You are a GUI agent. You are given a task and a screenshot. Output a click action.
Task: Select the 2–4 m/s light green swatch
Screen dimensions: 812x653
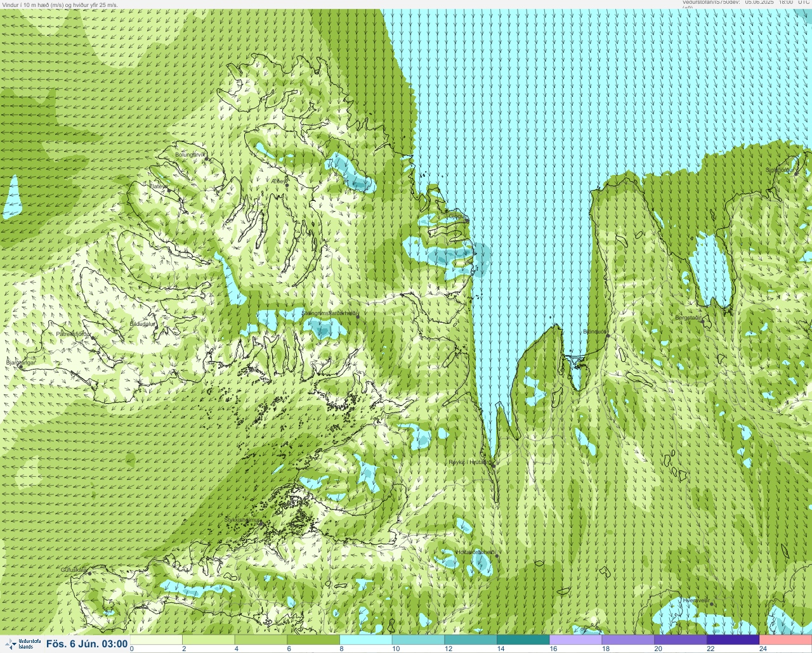point(208,640)
